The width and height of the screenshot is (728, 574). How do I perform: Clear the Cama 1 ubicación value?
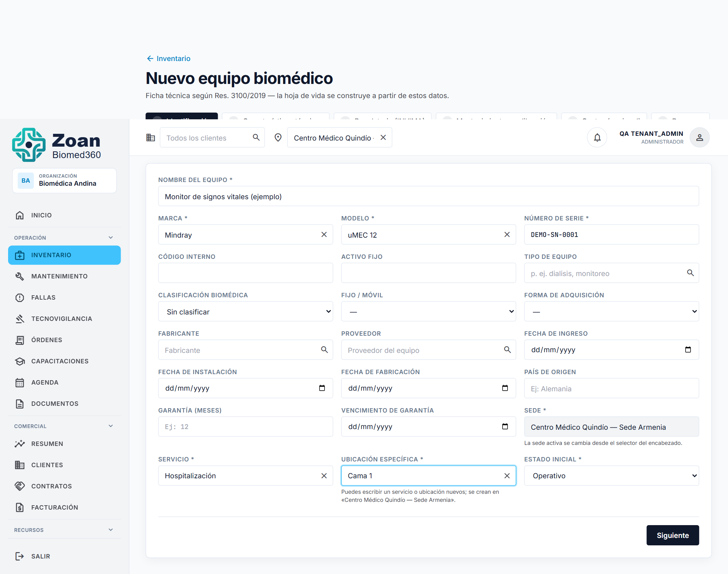coord(507,476)
